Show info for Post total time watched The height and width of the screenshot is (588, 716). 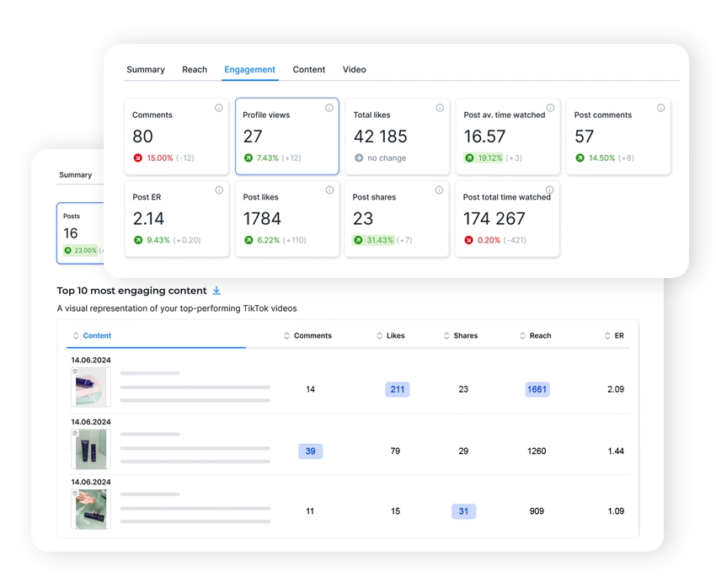pyautogui.click(x=550, y=190)
